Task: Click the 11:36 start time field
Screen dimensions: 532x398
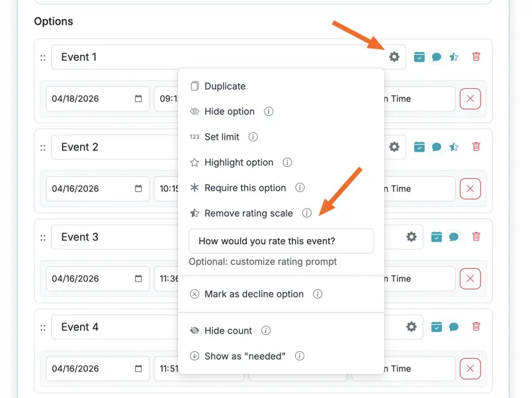Action: pyautogui.click(x=167, y=279)
